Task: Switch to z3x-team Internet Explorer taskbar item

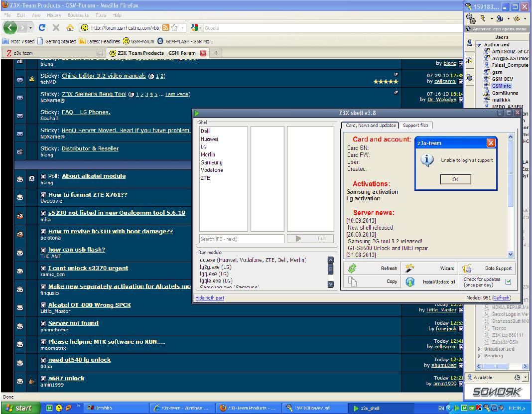Action: coord(182,408)
